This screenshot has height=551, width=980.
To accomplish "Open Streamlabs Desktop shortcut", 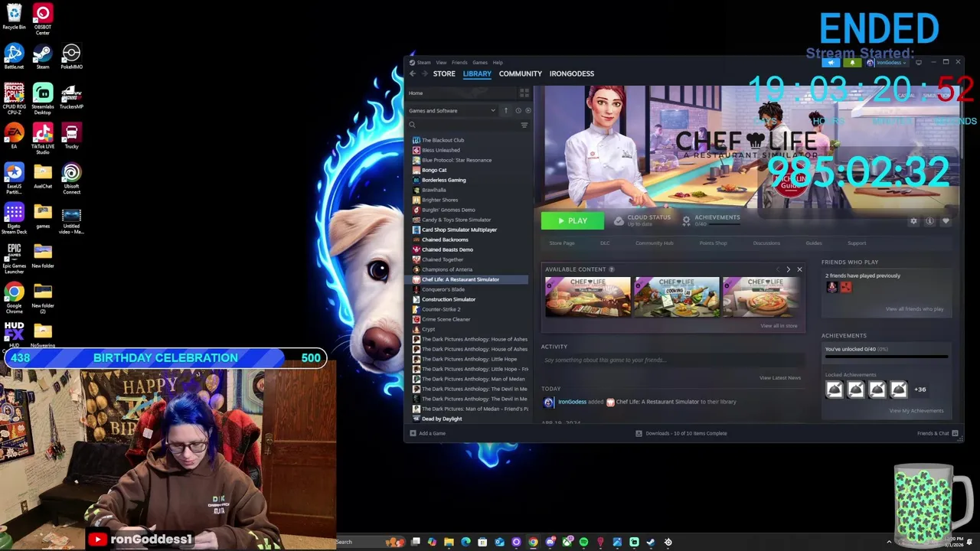I will tap(43, 99).
